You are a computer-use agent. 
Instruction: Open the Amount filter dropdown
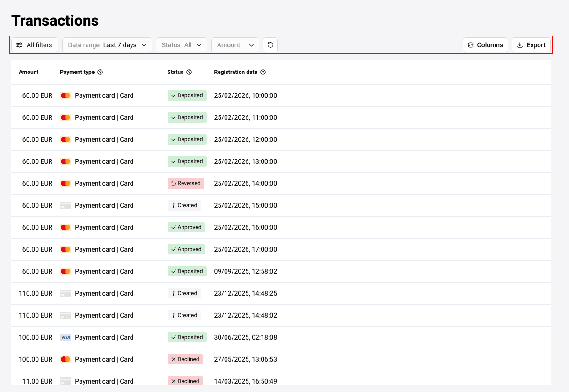(x=235, y=45)
